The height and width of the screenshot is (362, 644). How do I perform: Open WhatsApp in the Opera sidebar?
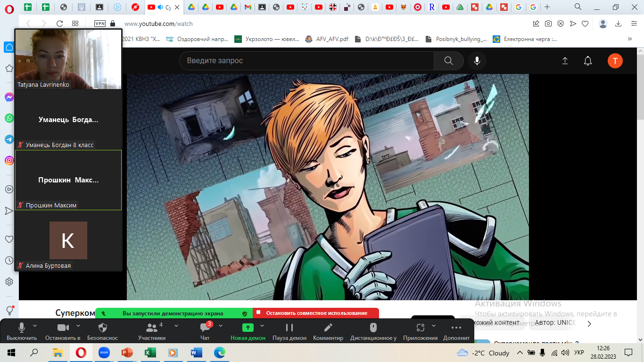pyautogui.click(x=9, y=118)
